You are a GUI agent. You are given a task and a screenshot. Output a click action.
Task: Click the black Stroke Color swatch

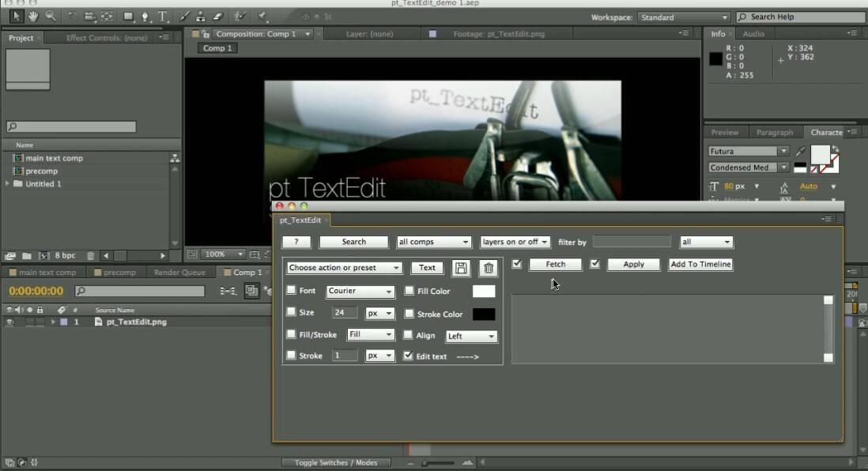(x=483, y=315)
